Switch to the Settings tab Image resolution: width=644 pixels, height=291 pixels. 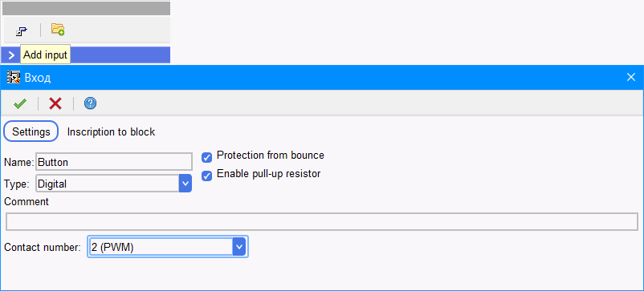[31, 131]
